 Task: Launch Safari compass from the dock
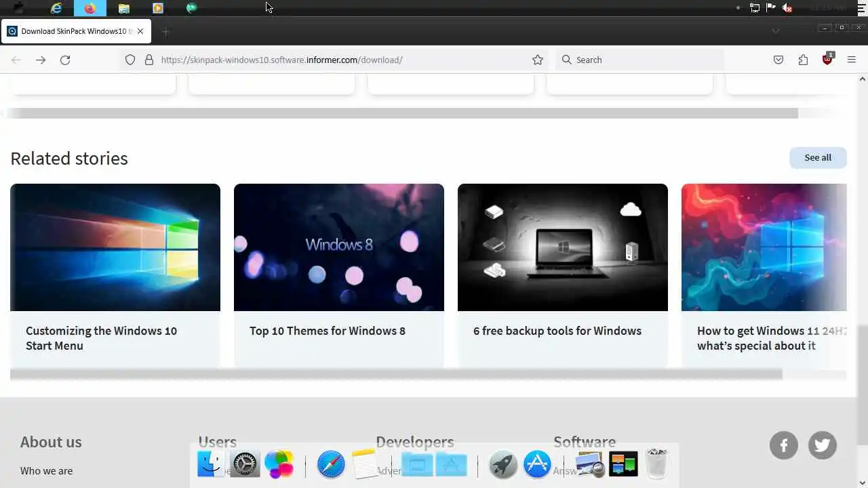click(x=331, y=464)
